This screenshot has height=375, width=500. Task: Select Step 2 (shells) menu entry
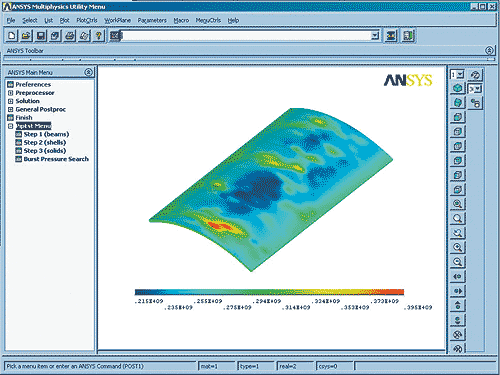pyautogui.click(x=45, y=142)
